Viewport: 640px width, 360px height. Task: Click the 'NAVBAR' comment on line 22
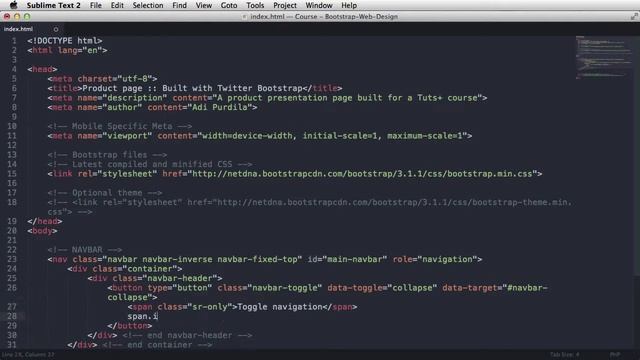pos(85,250)
